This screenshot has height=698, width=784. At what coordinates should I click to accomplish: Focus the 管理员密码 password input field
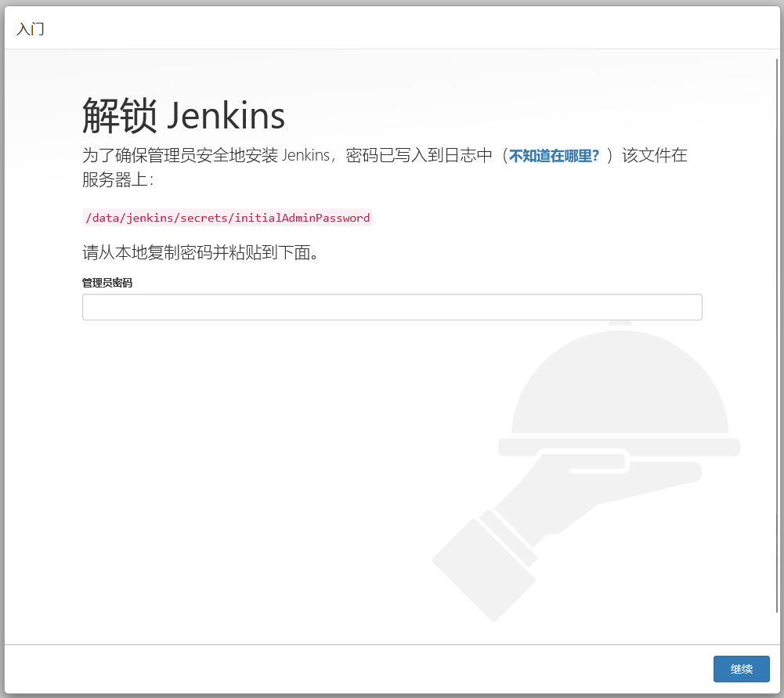(392, 307)
